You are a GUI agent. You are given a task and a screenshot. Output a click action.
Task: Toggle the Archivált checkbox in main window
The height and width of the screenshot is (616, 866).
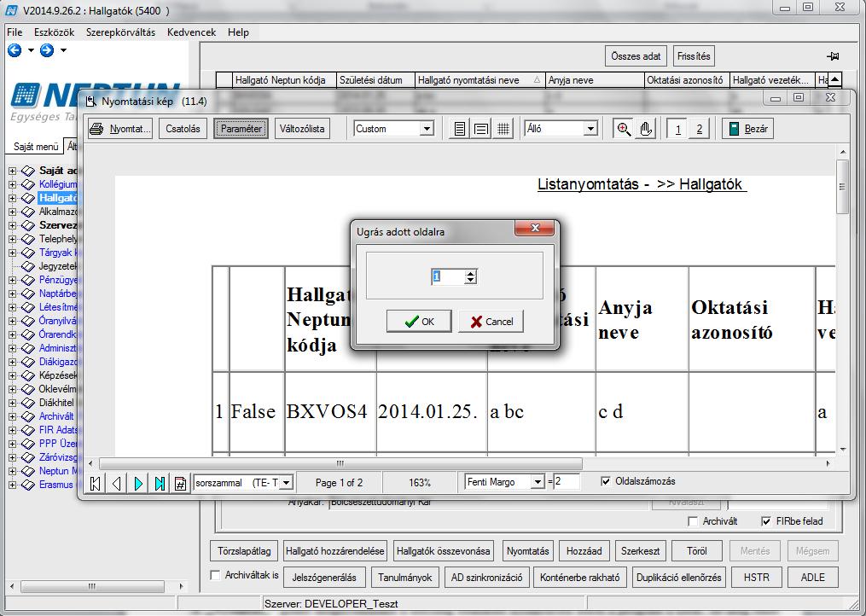coord(693,521)
